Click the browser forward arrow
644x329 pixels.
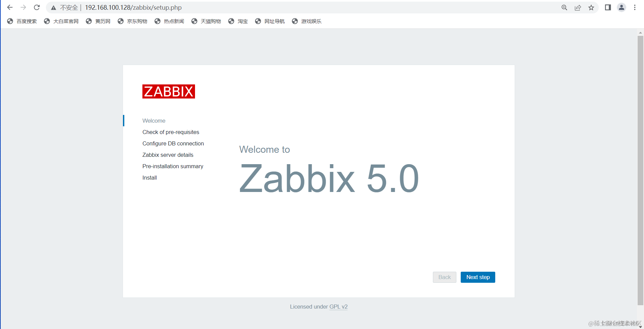tap(23, 7)
